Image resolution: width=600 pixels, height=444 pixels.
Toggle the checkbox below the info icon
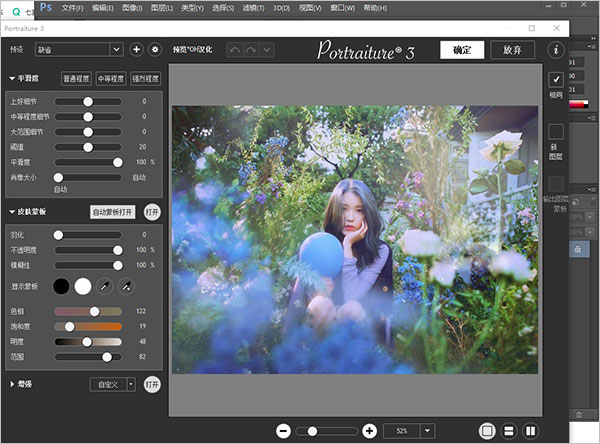(x=556, y=79)
